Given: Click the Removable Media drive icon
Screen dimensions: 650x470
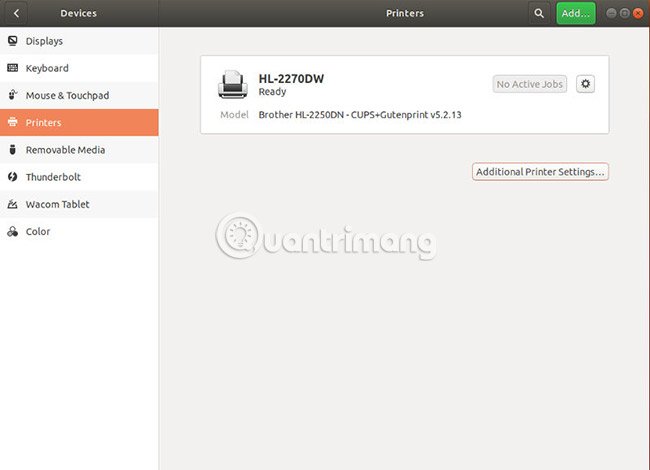Looking at the screenshot, I should point(13,150).
